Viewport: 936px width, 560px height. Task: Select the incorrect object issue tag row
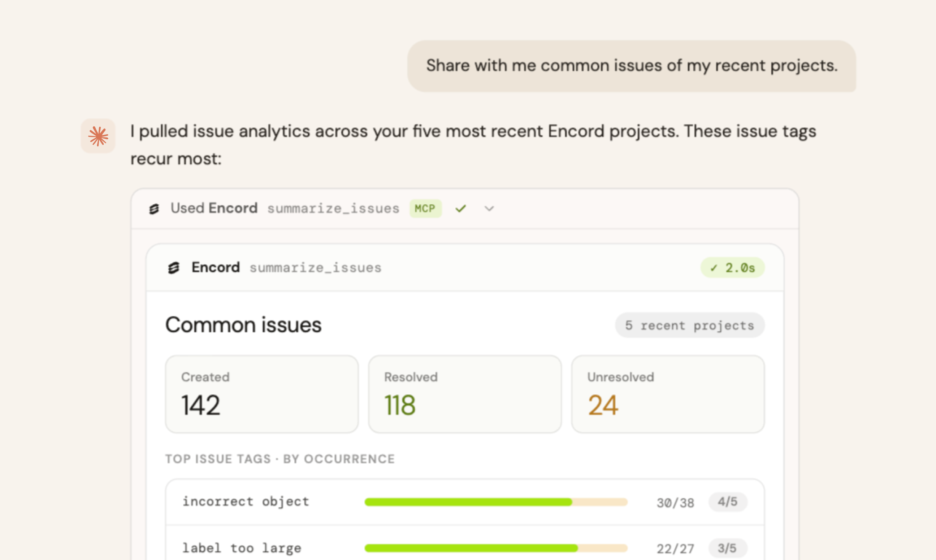[x=465, y=502]
